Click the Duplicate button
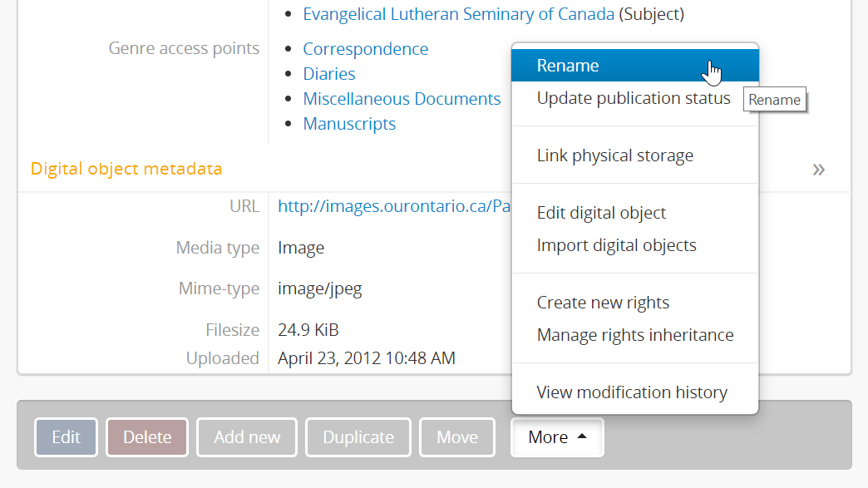The width and height of the screenshot is (868, 488). pos(358,437)
